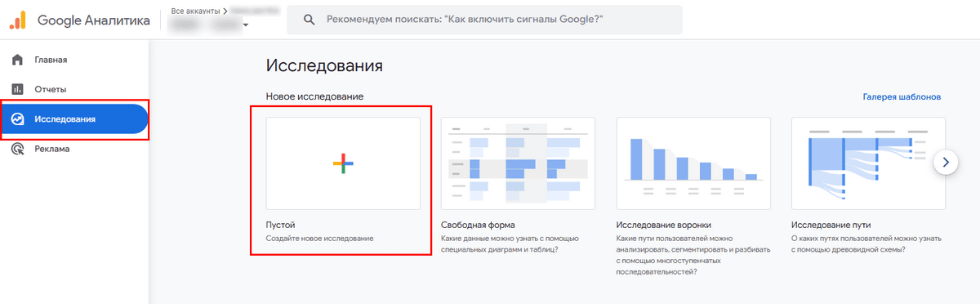Focus the search input field
This screenshot has width=980, height=304.
click(484, 20)
